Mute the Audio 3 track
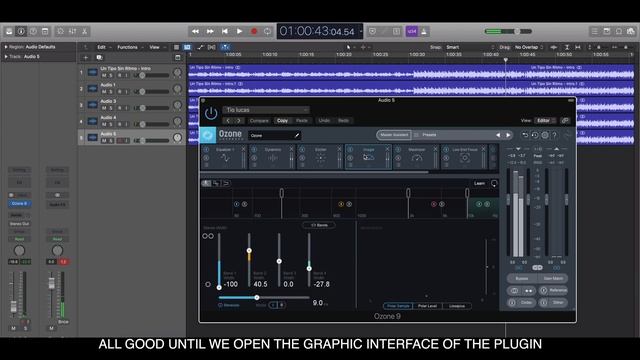This screenshot has width=640, height=360. pos(104,108)
